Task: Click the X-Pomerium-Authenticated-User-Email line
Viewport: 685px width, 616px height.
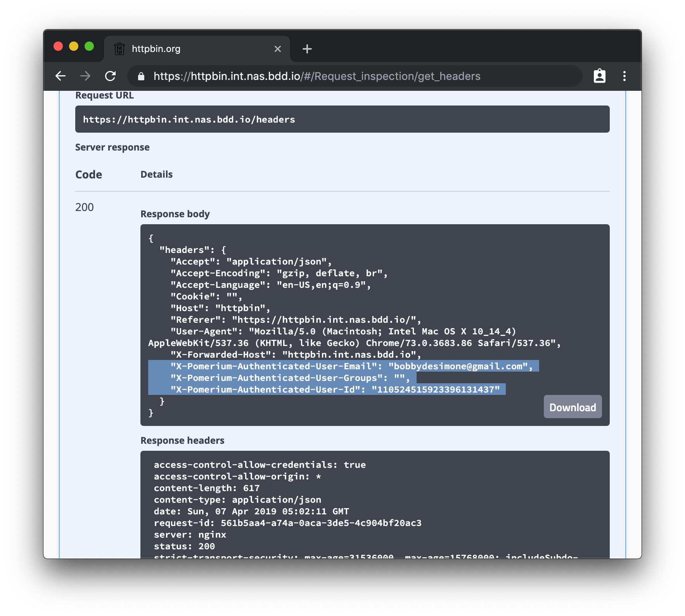Action: pyautogui.click(x=351, y=366)
